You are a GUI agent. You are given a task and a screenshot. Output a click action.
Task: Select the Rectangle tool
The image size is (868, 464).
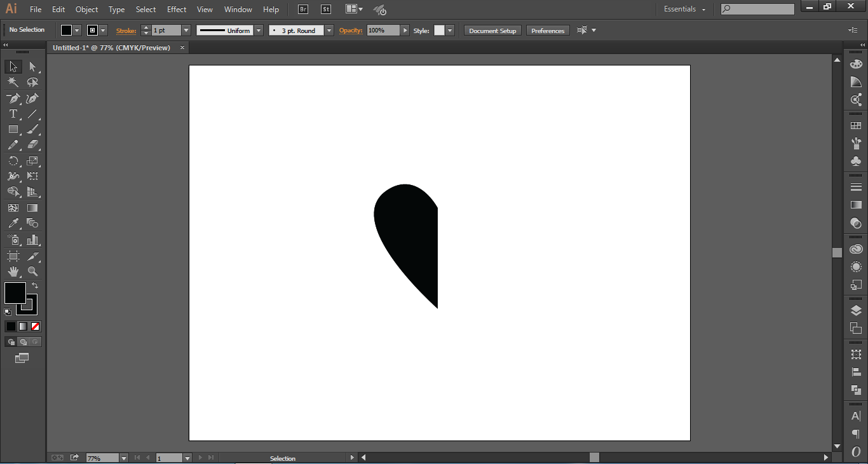coord(13,129)
